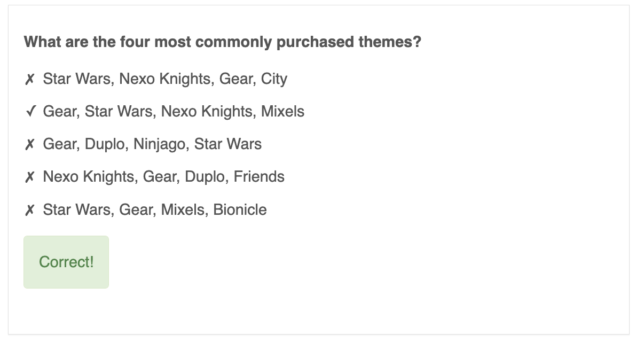Click the X mark beside the Friends option
The width and height of the screenshot is (644, 342).
(x=30, y=177)
